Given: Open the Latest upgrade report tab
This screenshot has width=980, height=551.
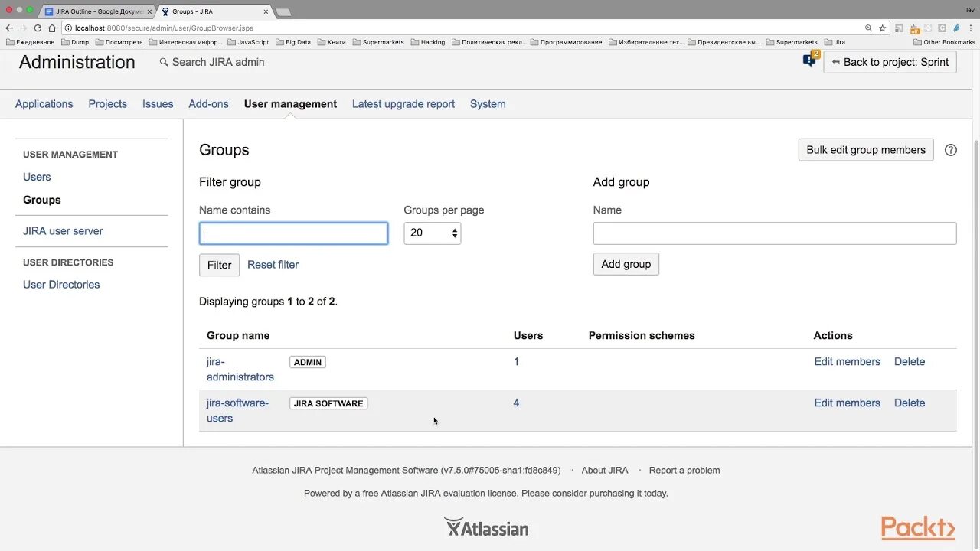Looking at the screenshot, I should (403, 104).
